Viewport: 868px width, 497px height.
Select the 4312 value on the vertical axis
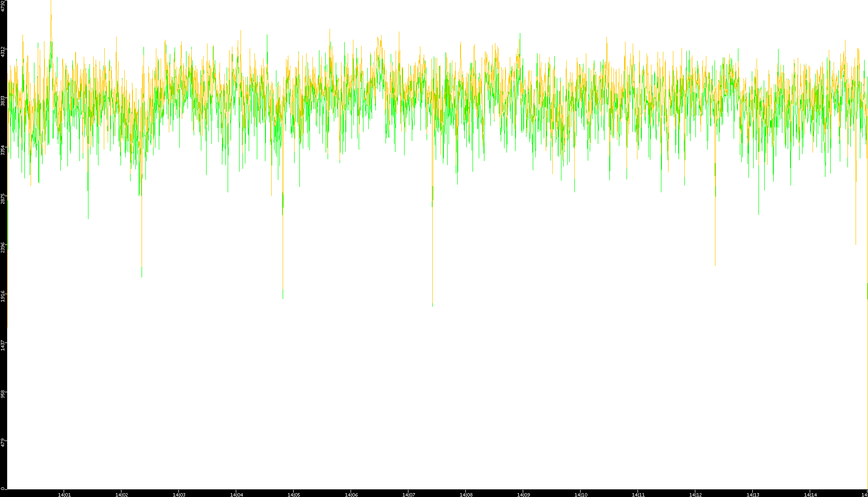click(x=3, y=52)
